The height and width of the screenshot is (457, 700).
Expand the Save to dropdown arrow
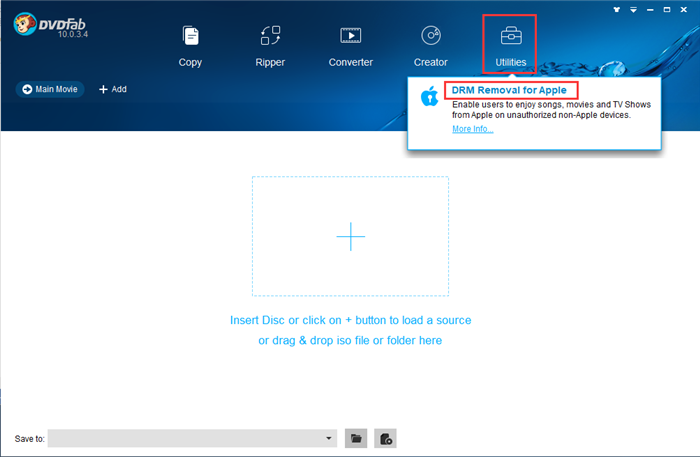pyautogui.click(x=330, y=438)
